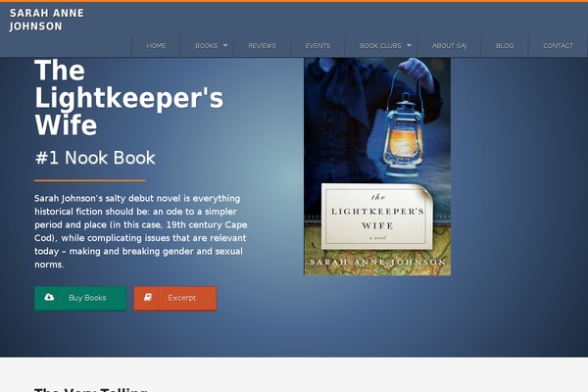The image size is (588, 392).
Task: Go to the Events page
Action: 318,46
